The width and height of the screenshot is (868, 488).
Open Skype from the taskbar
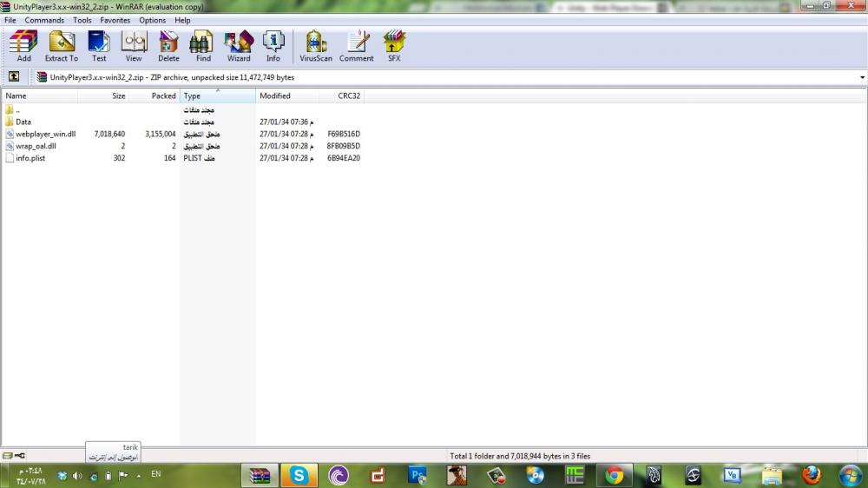[x=299, y=475]
